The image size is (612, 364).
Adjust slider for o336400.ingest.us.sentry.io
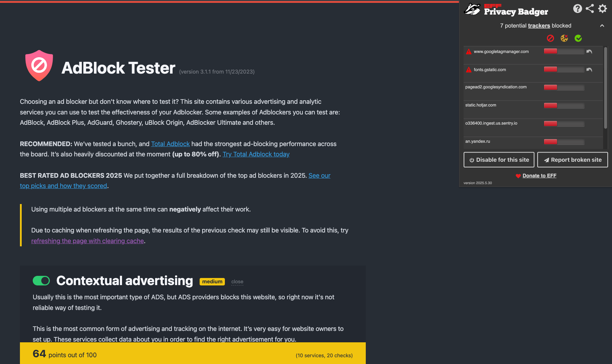(x=564, y=124)
